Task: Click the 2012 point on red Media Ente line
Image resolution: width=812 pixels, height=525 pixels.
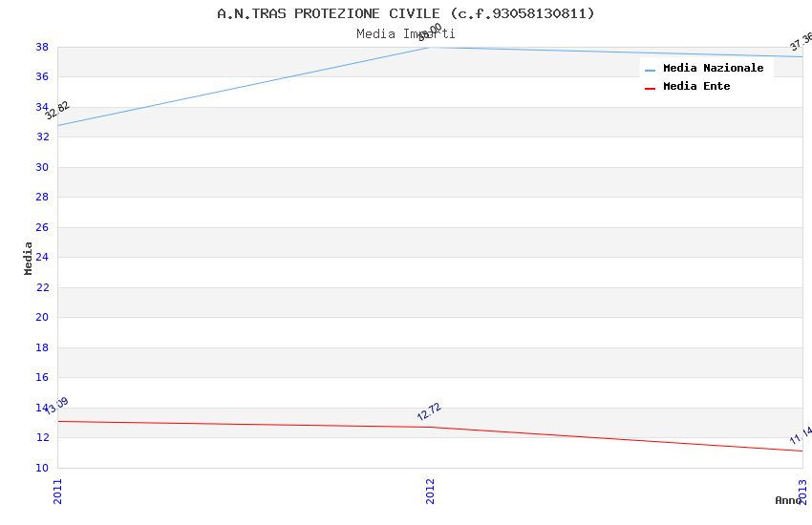Action: (430, 428)
